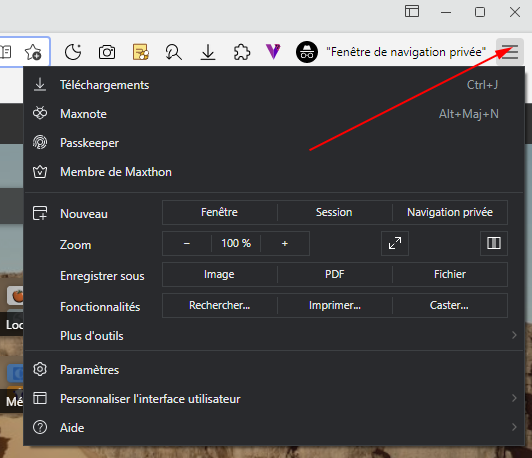Expand Personnaliser l'interface utilisateur submenu
532x458 pixels.
(x=274, y=399)
